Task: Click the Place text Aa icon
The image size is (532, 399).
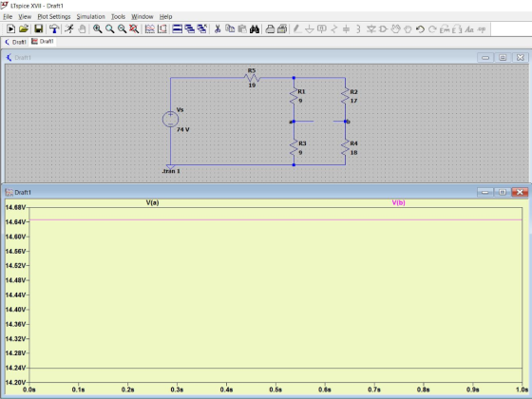Action: tap(469, 29)
